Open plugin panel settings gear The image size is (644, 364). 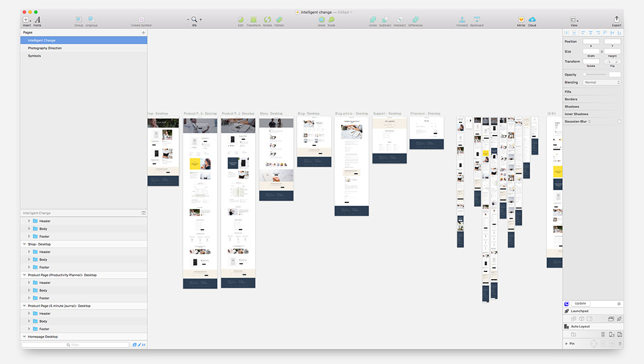[x=619, y=303]
